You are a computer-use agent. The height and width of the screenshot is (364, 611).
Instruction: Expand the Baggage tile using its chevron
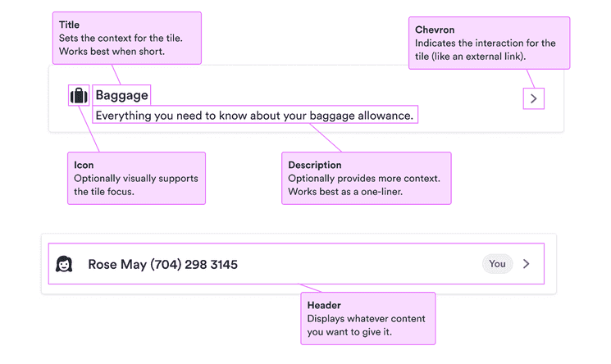pos(534,98)
